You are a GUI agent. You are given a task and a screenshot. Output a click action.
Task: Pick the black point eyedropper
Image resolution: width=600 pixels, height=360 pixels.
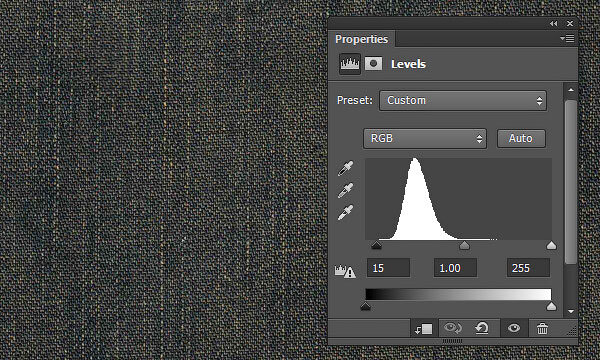click(346, 168)
